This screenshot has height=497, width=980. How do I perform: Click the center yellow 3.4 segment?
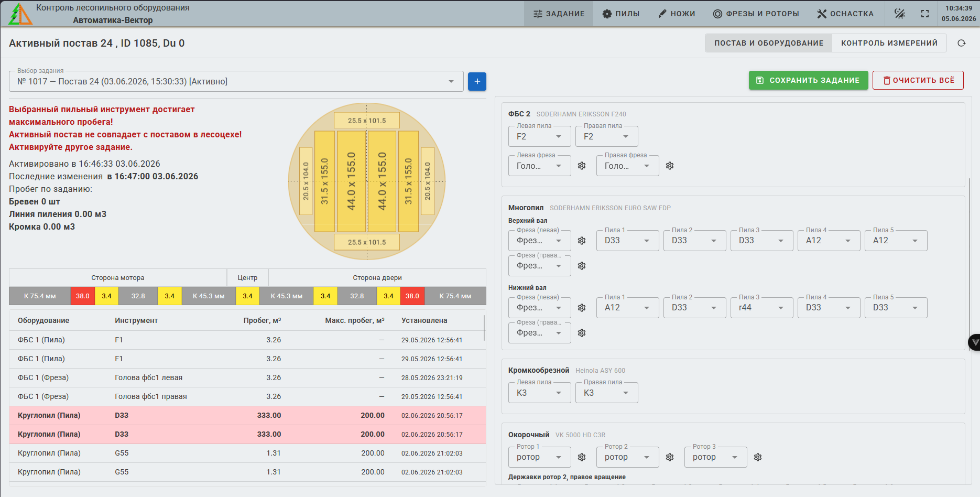[247, 296]
